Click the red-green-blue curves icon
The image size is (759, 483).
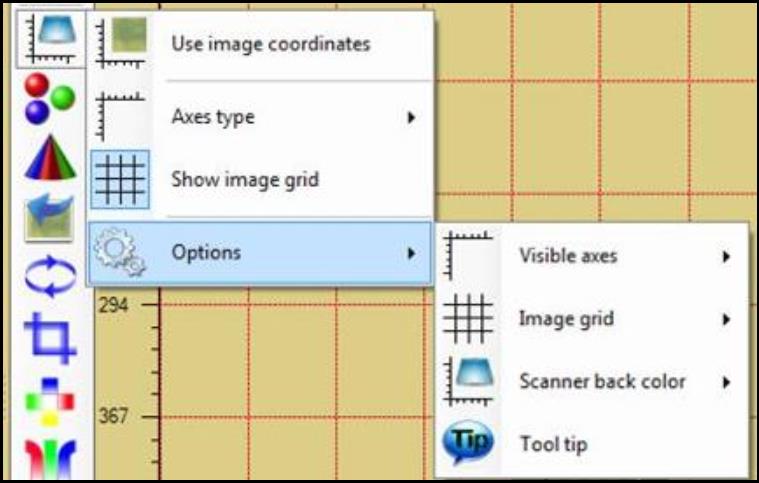coord(50,458)
